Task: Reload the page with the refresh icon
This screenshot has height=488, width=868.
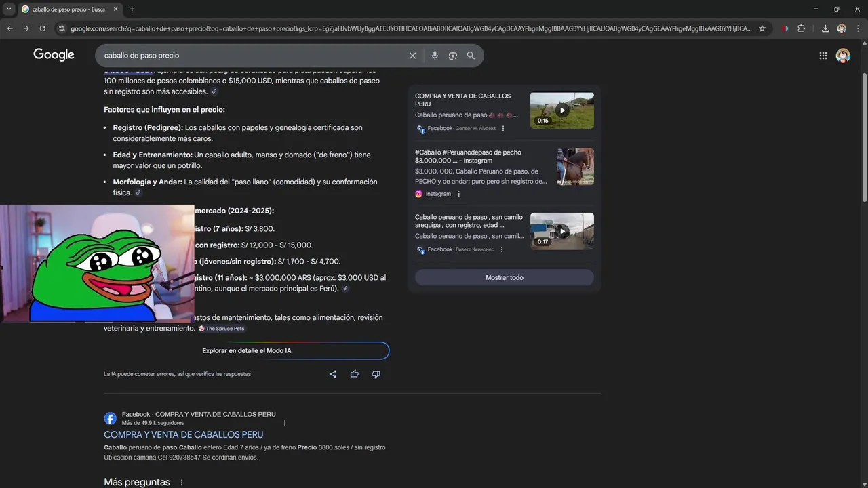Action: [42, 28]
